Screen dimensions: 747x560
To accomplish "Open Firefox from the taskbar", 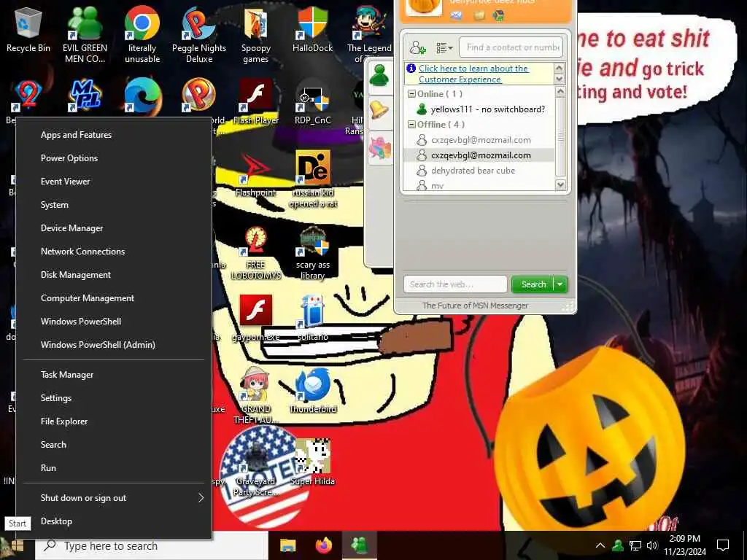I will (x=324, y=545).
